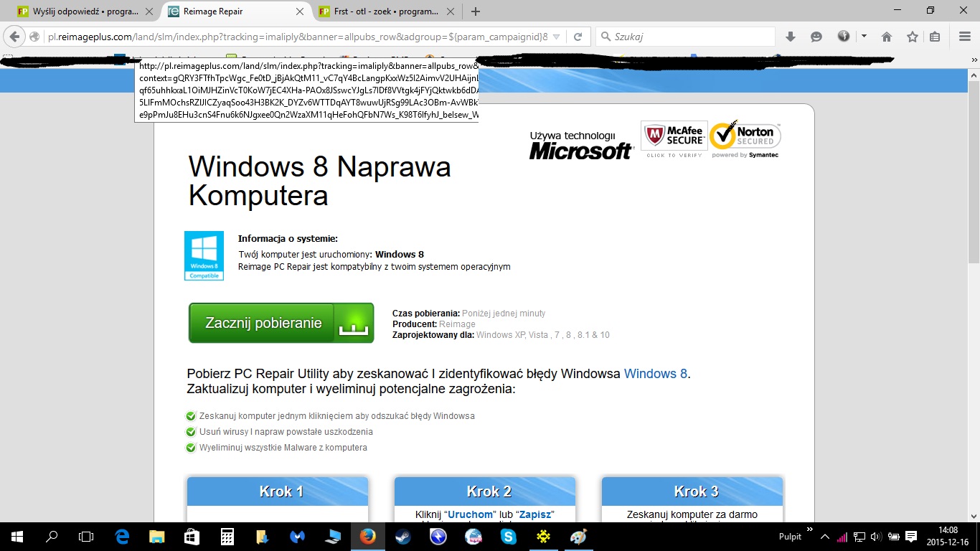The height and width of the screenshot is (551, 980).
Task: Show bookmarks list icon
Action: tap(935, 37)
